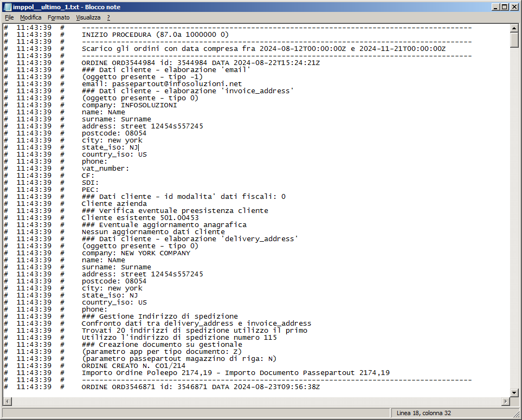522x420 pixels.
Task: Click the horizontal scrollbar track
Action: 255,402
